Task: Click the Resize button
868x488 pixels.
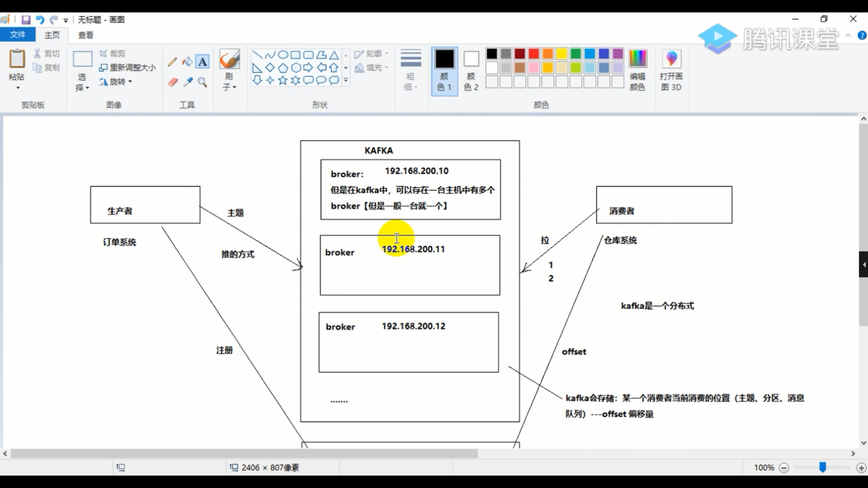Action: coord(127,68)
